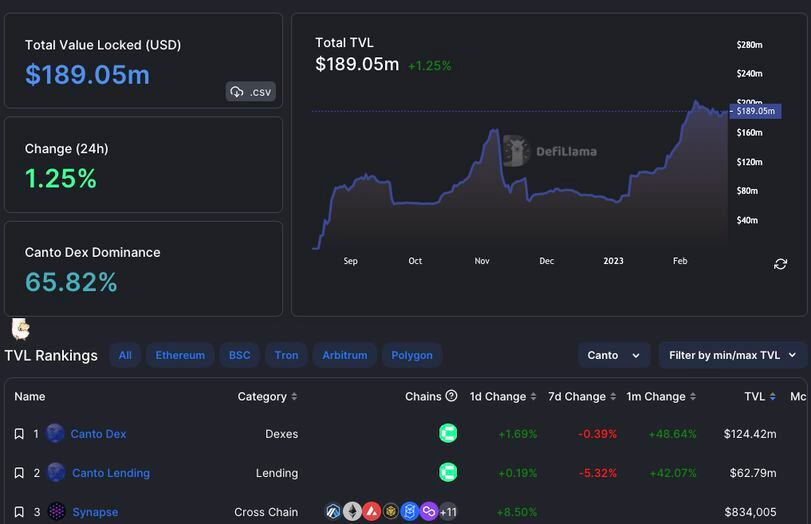Click the Synapse 1d change +8.50%
The width and height of the screenshot is (811, 524).
tap(517, 512)
